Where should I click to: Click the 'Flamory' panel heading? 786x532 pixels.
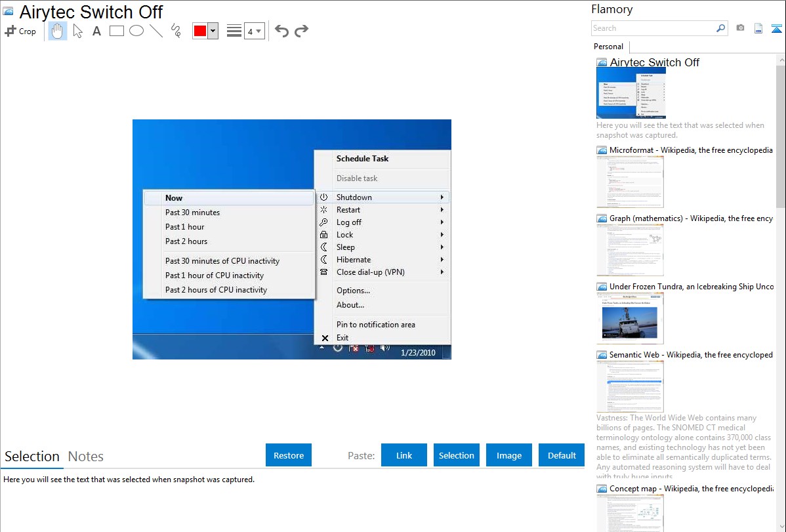(x=611, y=9)
